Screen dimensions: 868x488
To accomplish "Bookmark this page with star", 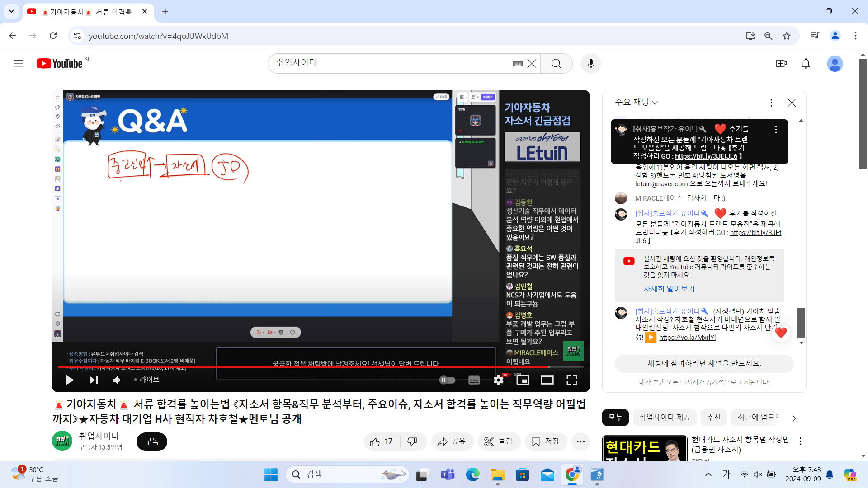I will [x=787, y=36].
